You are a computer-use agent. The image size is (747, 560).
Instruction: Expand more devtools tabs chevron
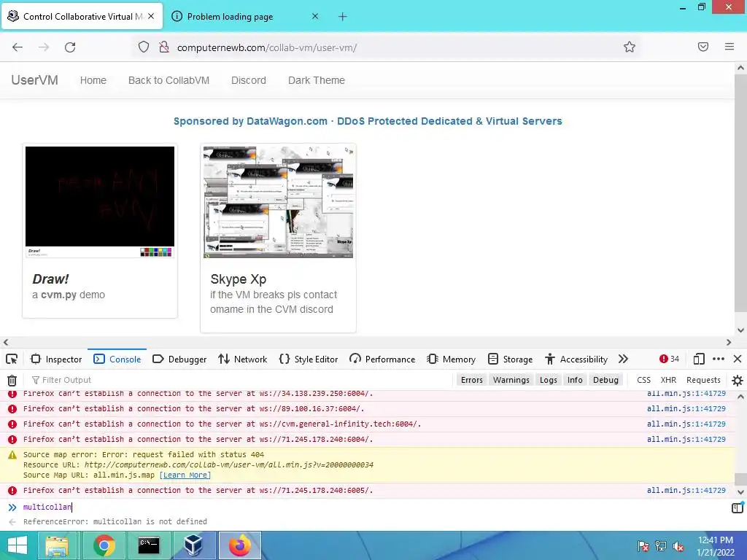tap(623, 359)
